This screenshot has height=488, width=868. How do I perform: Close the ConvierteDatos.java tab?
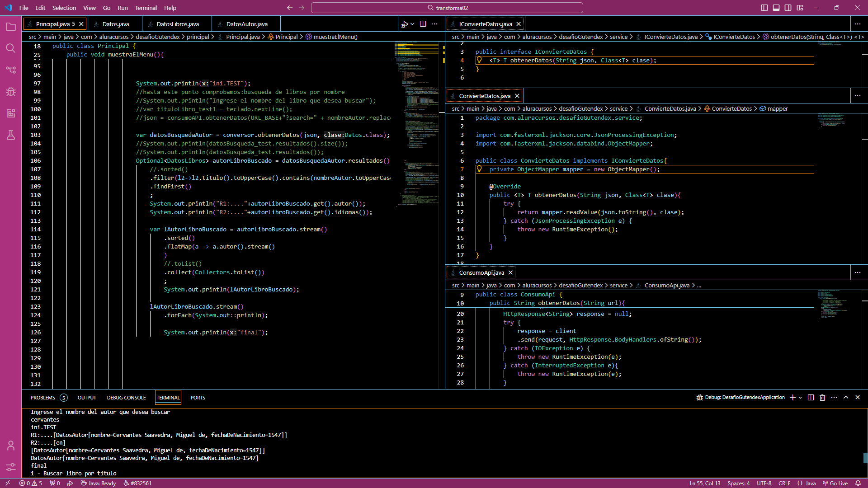(517, 96)
